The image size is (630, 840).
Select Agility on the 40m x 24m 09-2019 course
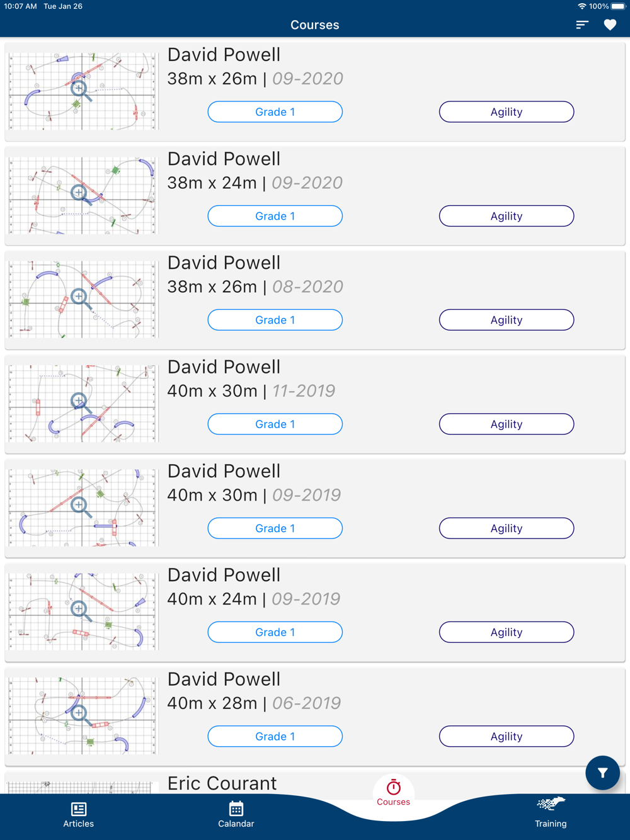tap(507, 632)
